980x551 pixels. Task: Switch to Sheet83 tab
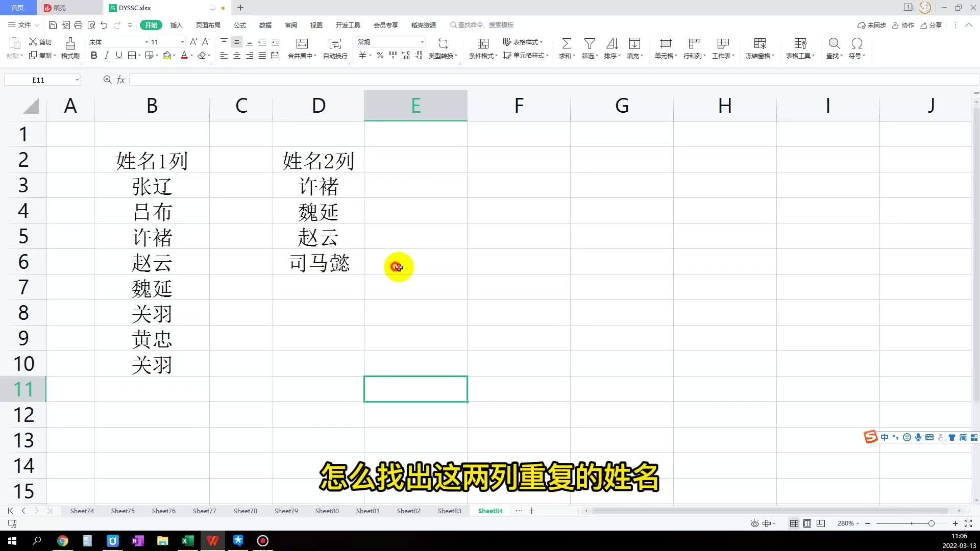pyautogui.click(x=449, y=511)
